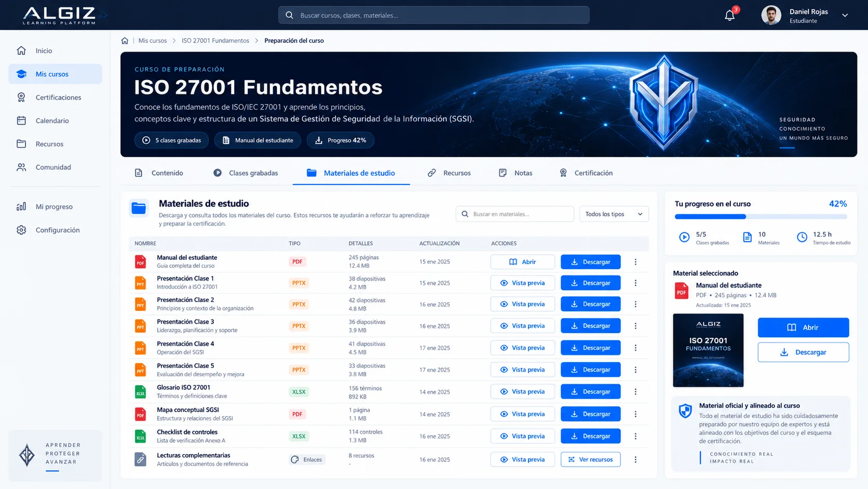868x489 pixels.
Task: Switch to the Contenido tab
Action: [159, 173]
